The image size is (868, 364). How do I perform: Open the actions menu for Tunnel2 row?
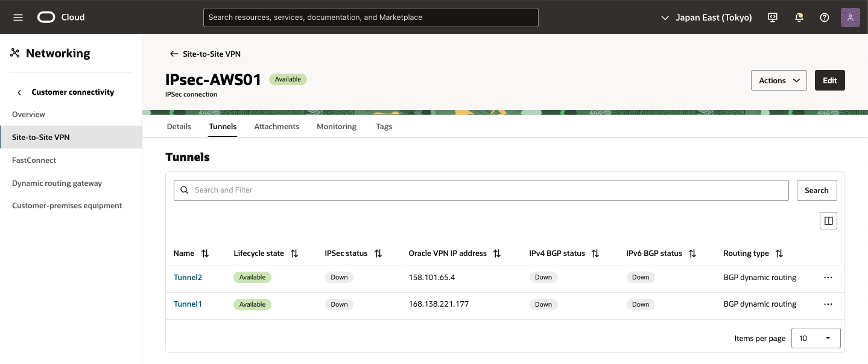coord(828,278)
